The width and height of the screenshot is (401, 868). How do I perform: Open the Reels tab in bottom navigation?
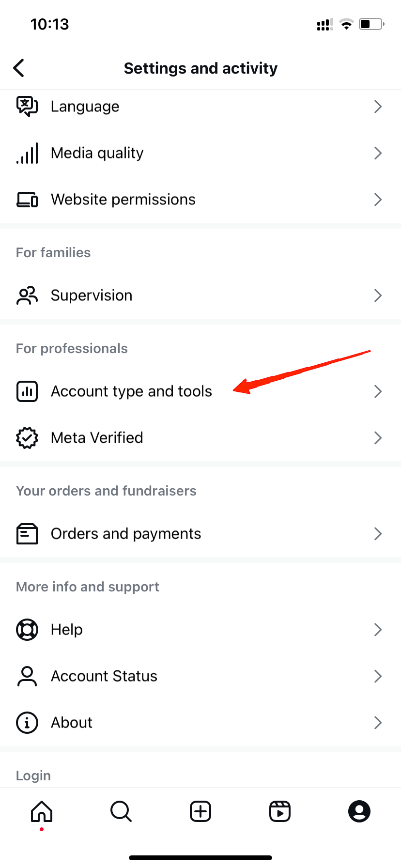pos(279,811)
